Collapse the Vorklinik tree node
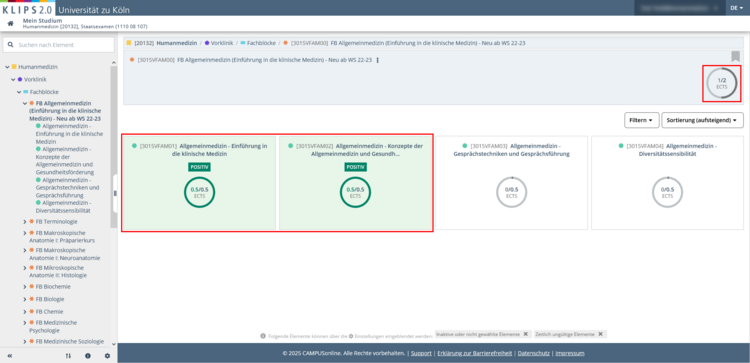This screenshot has width=750, height=363. [x=13, y=79]
